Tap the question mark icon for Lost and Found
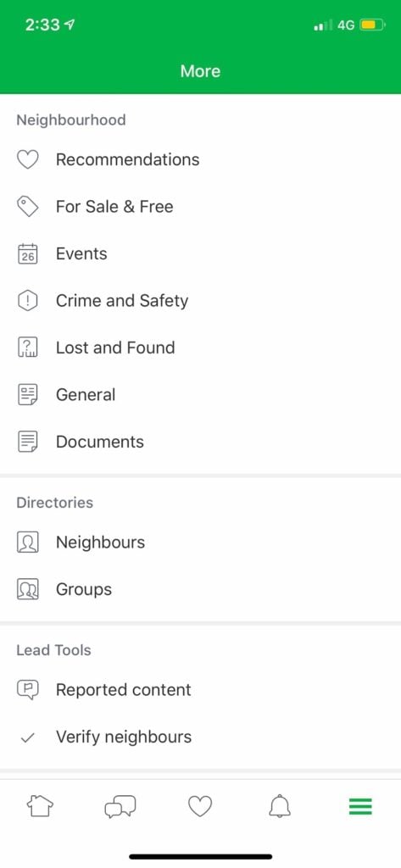Screen dimensions: 401x868 [28, 348]
